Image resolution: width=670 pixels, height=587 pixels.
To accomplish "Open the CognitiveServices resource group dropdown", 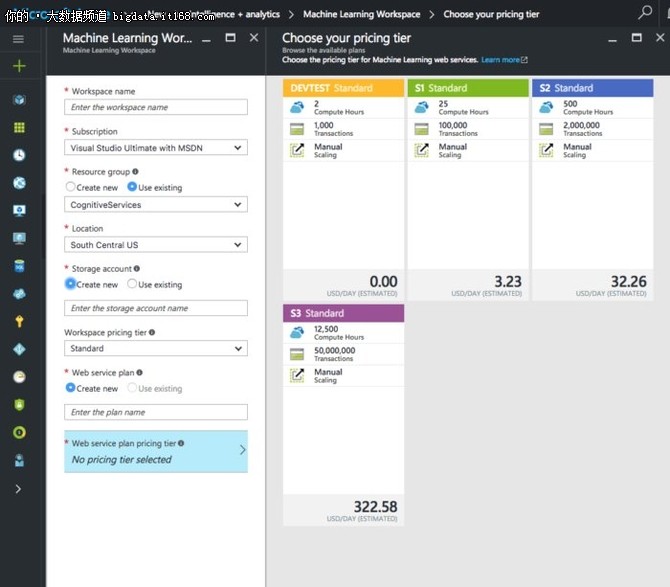I will [x=156, y=205].
